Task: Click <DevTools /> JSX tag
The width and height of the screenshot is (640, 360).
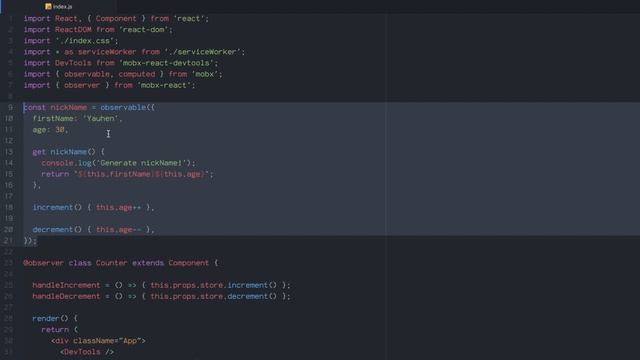Action: coord(87,352)
